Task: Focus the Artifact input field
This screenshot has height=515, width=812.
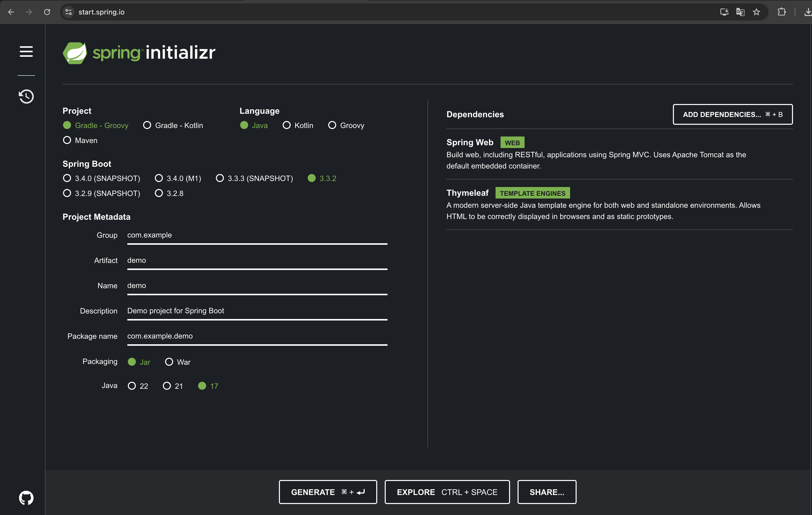Action: (x=257, y=260)
